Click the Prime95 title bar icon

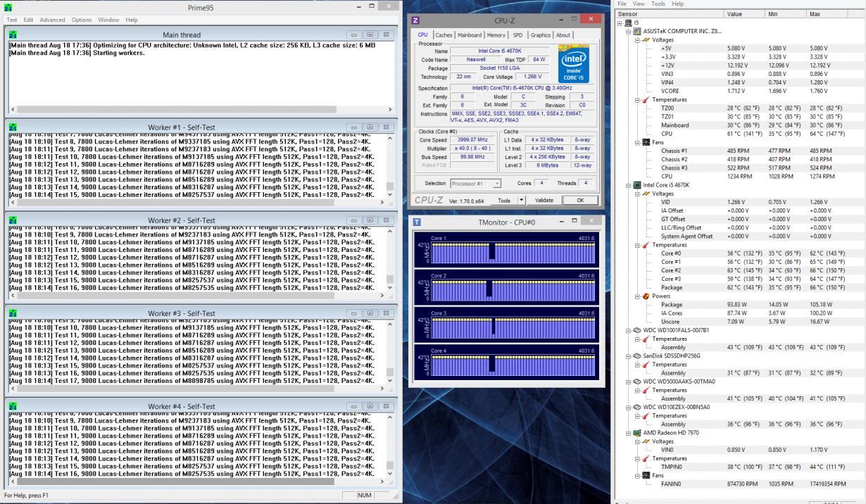8,6
